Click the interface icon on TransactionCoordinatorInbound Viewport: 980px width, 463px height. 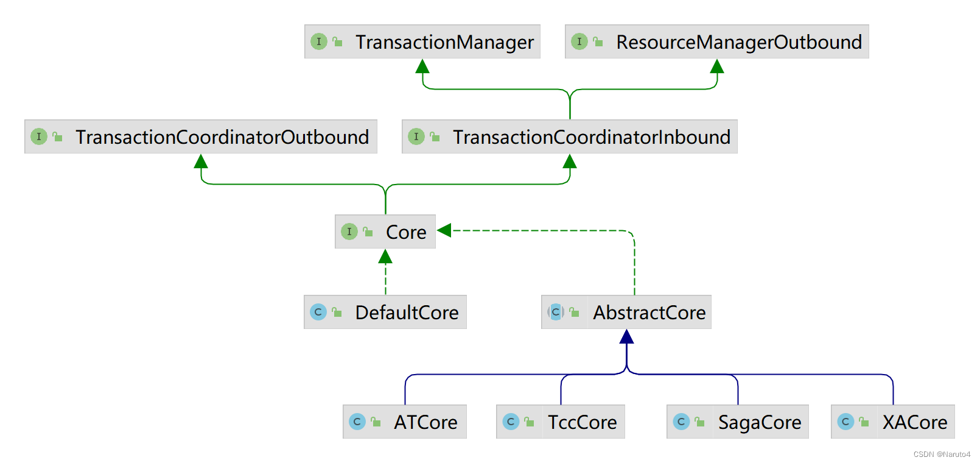pyautogui.click(x=416, y=136)
